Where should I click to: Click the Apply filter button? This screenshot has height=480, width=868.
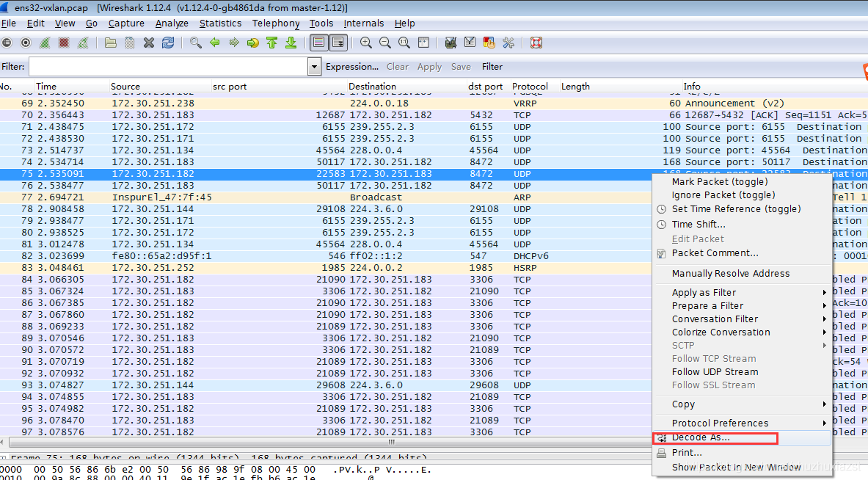pos(429,67)
